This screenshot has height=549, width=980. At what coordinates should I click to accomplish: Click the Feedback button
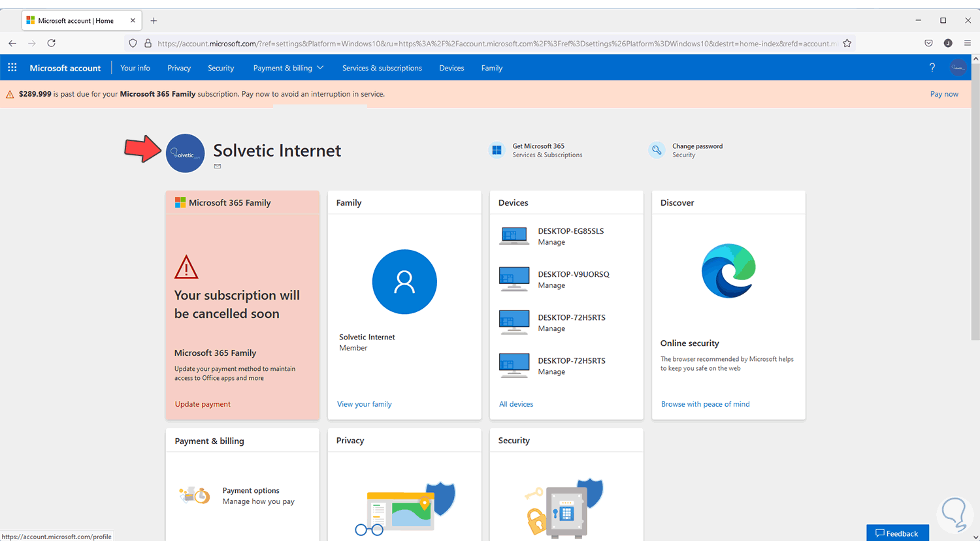click(x=897, y=533)
